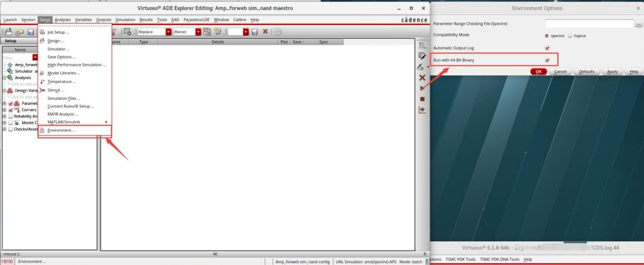The width and height of the screenshot is (644, 265).
Task: Open the Simulation menu
Action: click(125, 19)
